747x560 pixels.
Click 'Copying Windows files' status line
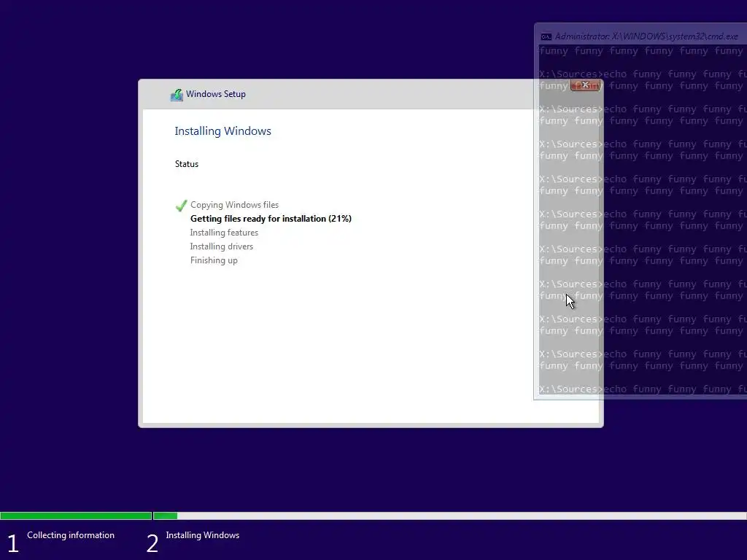tap(234, 205)
